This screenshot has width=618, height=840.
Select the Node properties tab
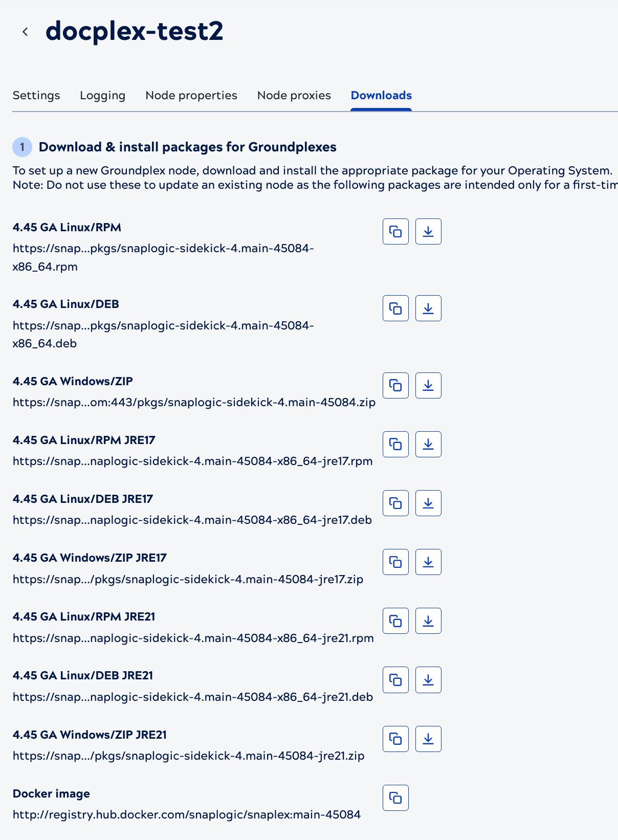point(191,96)
